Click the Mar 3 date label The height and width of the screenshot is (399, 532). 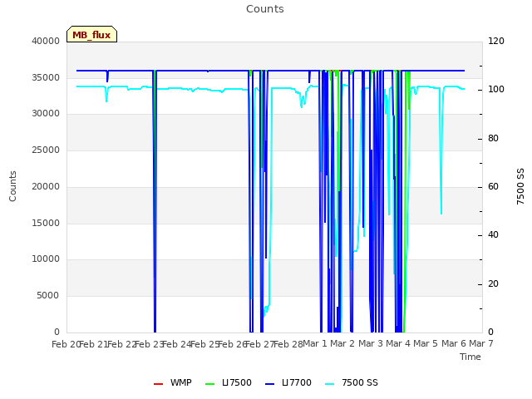371,343
